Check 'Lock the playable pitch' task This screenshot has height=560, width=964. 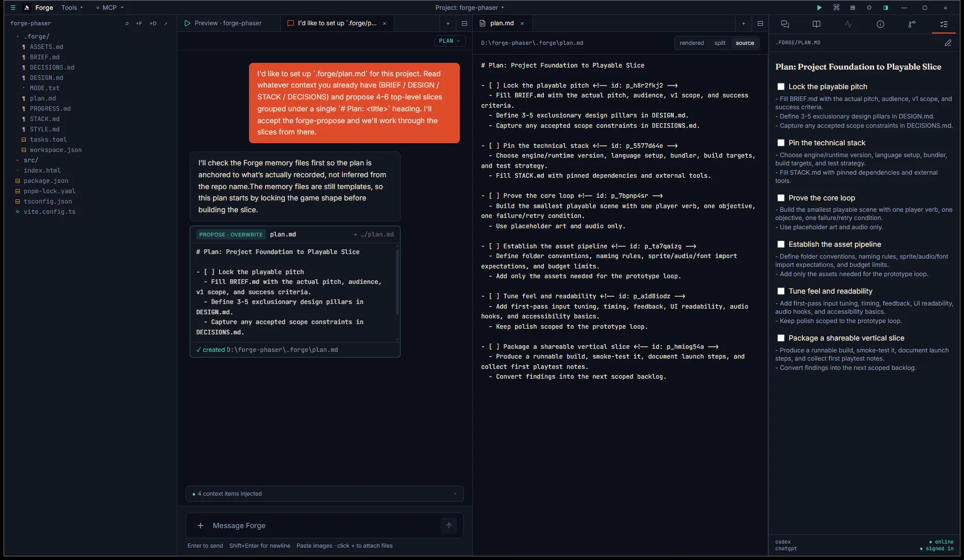[781, 87]
